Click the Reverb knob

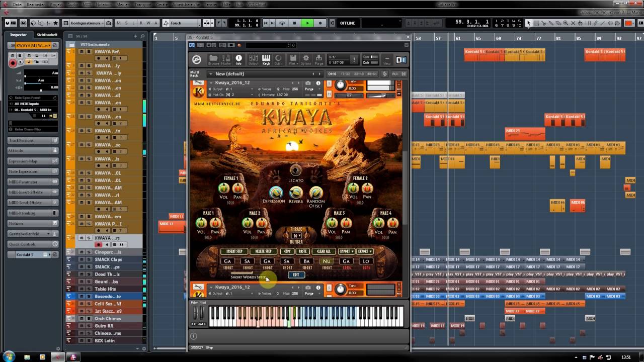(x=296, y=192)
